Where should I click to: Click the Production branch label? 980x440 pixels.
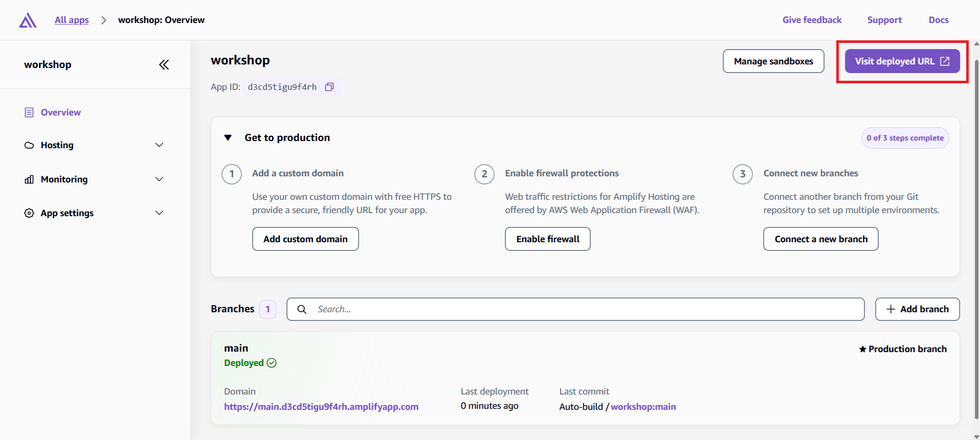pyautogui.click(x=908, y=349)
